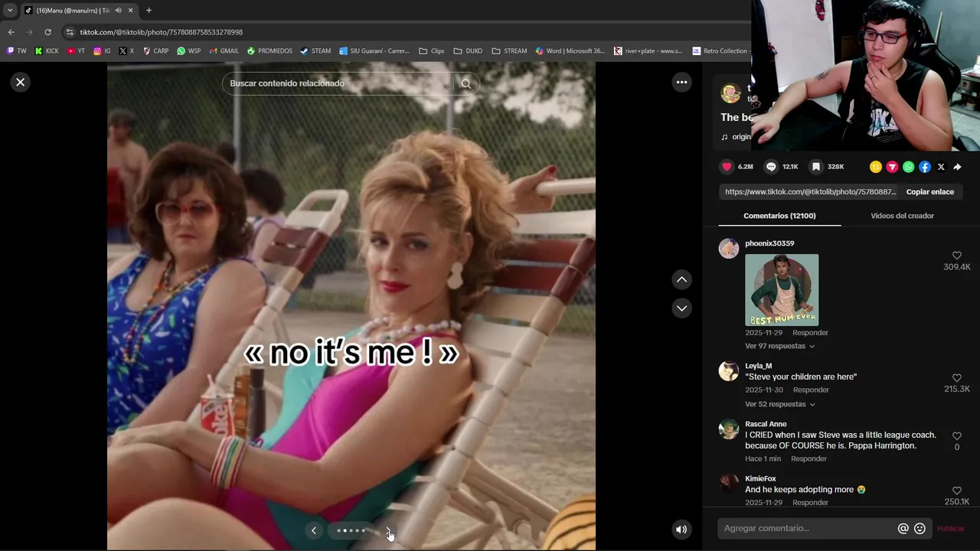Open Leyla_M's profile avatar

(728, 371)
